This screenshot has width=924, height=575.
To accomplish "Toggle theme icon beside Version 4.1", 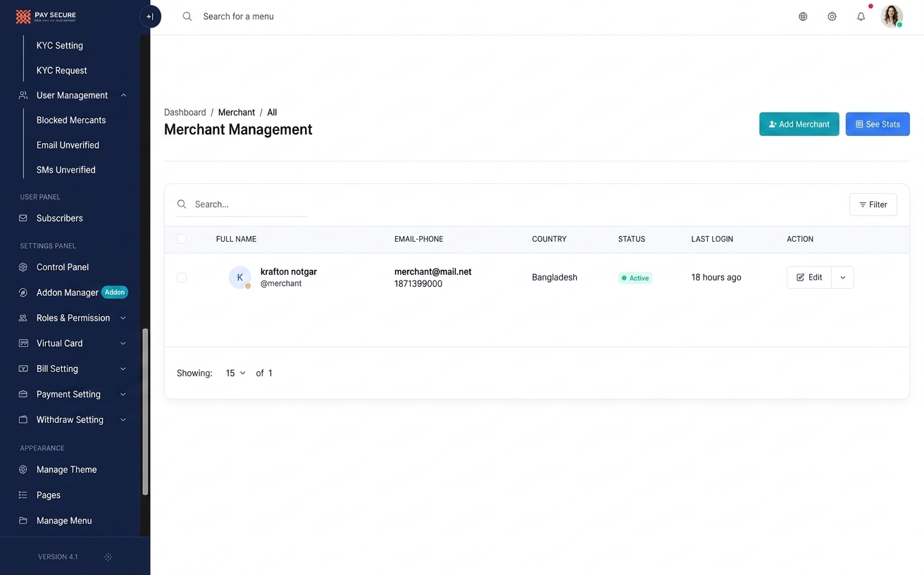I will point(108,557).
